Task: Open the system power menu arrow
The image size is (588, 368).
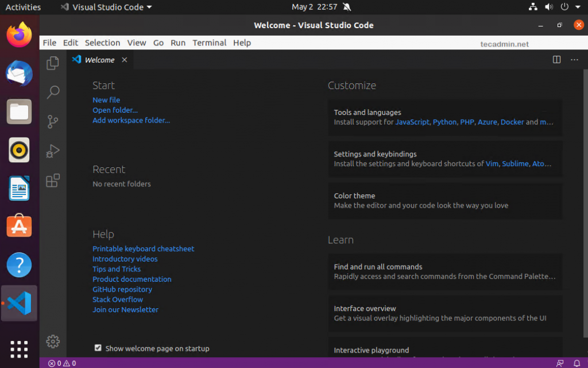Action: click(x=577, y=7)
